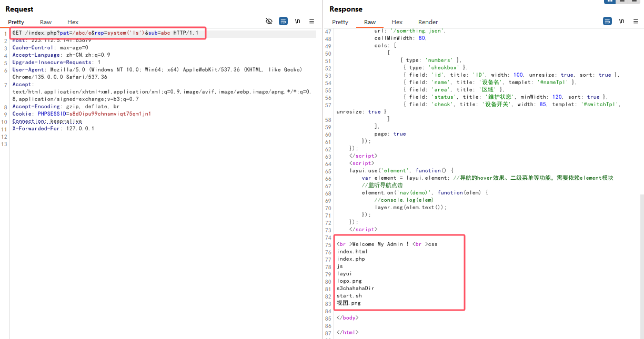Image resolution: width=644 pixels, height=339 pixels.
Task: Switch to the Pretty tab in Request
Action: tap(16, 22)
